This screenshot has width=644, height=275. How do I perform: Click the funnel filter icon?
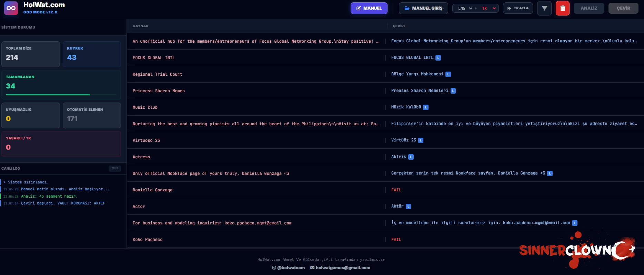coord(544,8)
